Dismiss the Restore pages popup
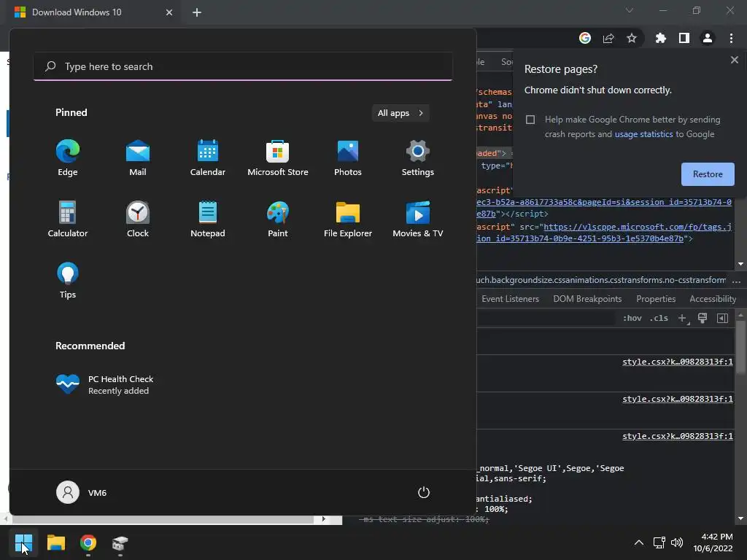Screen dimensions: 747x560 pos(734,60)
